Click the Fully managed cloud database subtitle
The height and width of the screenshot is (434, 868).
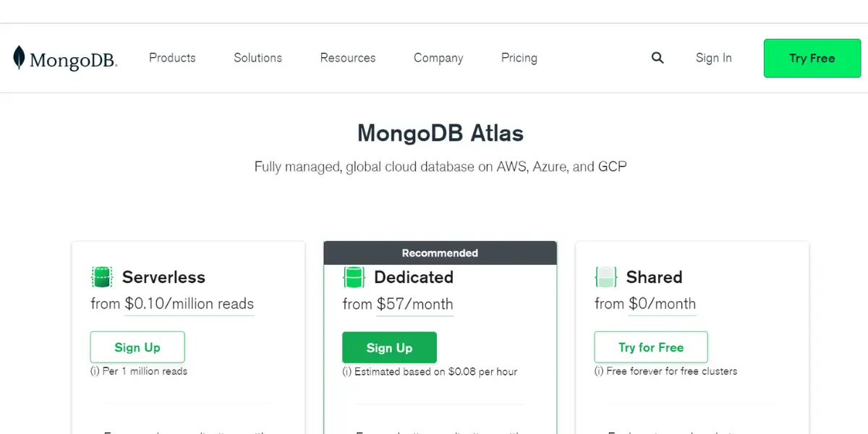pos(441,167)
